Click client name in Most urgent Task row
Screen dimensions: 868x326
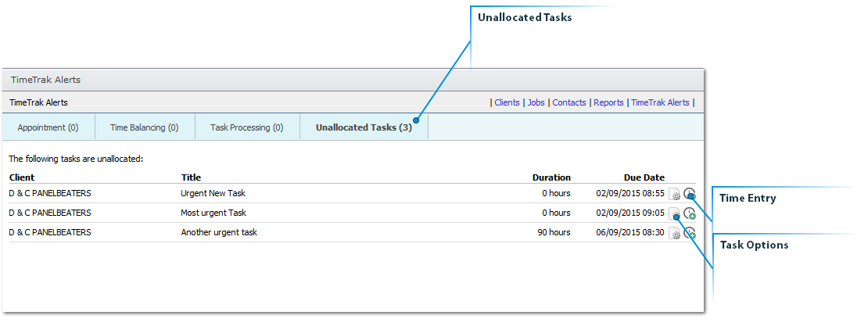click(50, 213)
